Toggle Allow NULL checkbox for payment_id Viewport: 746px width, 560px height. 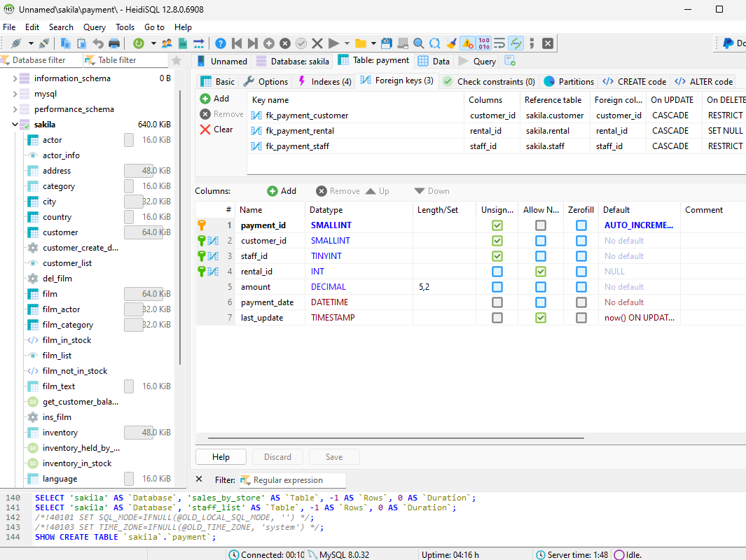541,225
